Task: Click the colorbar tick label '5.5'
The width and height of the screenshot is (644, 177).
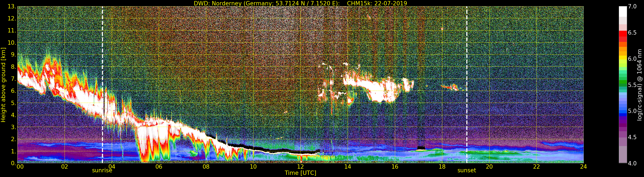Action: 632,85
